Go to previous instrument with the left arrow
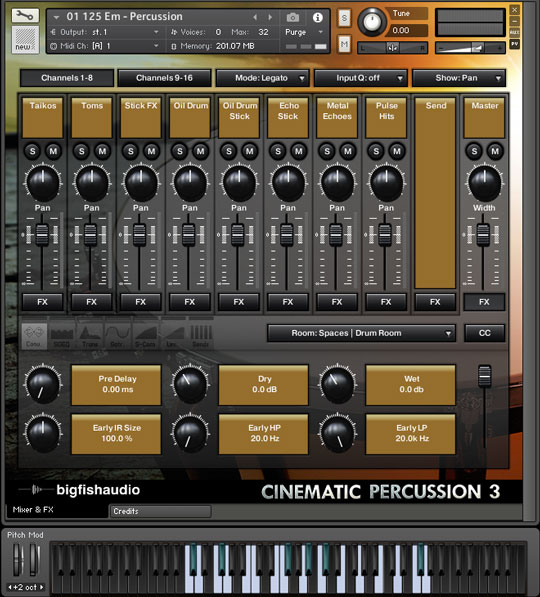 [255, 17]
